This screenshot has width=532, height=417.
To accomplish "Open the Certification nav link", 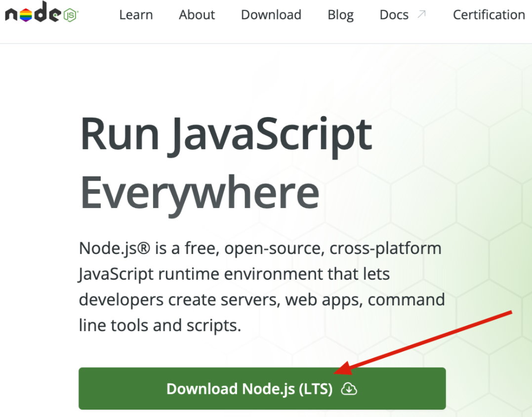I will 489,15.
